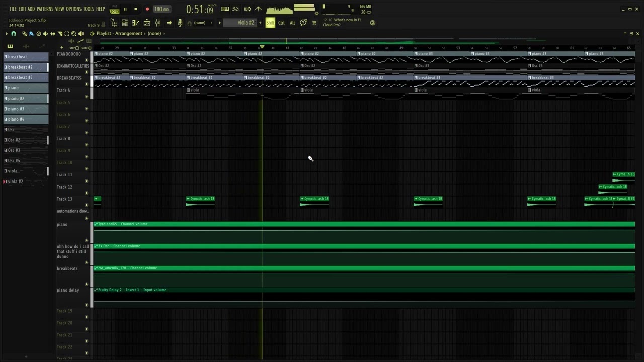Open the help question-mark icon near Alt
The width and height of the screenshot is (644, 362).
pos(303,23)
